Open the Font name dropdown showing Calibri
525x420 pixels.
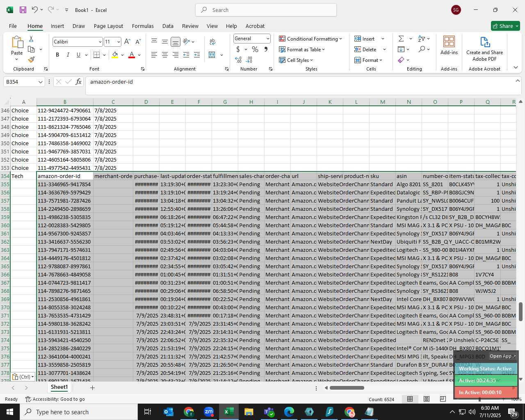(x=100, y=42)
